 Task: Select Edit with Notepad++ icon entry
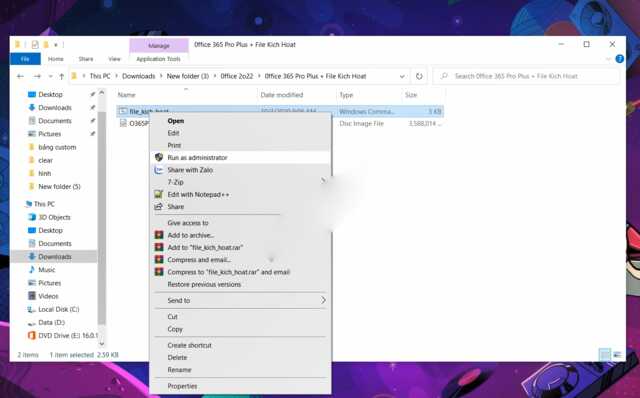(x=159, y=195)
